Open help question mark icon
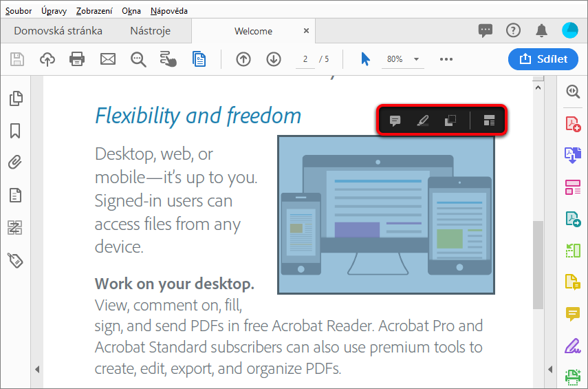588x389 pixels. tap(513, 30)
